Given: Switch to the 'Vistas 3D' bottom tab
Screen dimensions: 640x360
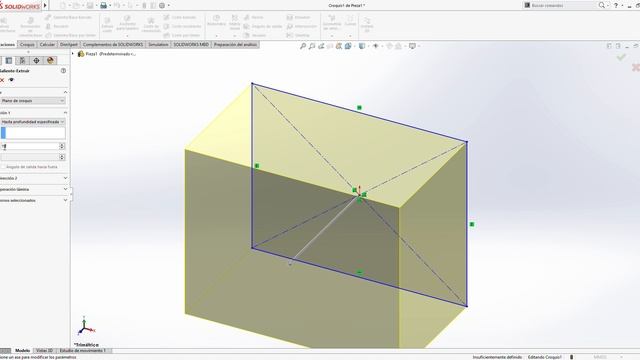Looking at the screenshot, I should [44, 351].
